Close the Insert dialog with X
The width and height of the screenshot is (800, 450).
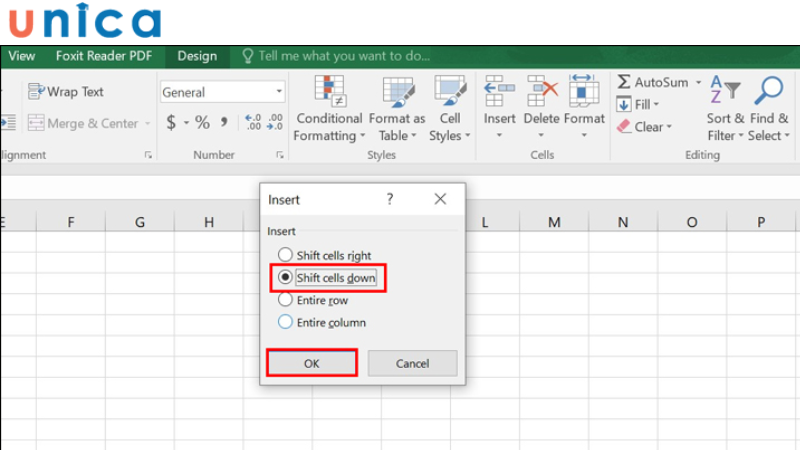[440, 199]
